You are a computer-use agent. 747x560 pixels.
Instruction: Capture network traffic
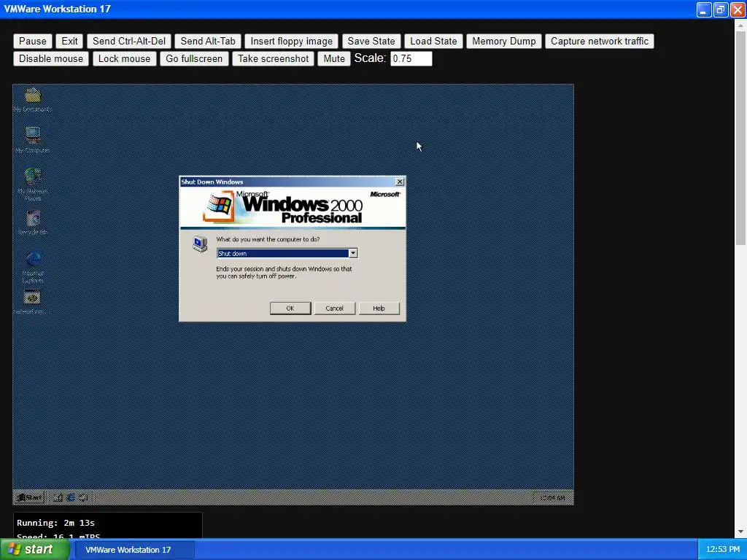600,41
